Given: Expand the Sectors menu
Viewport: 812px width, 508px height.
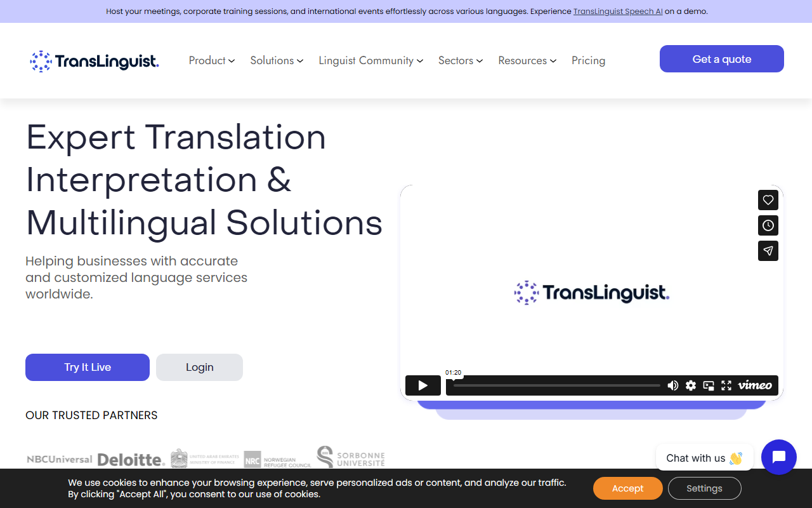Looking at the screenshot, I should tap(461, 60).
